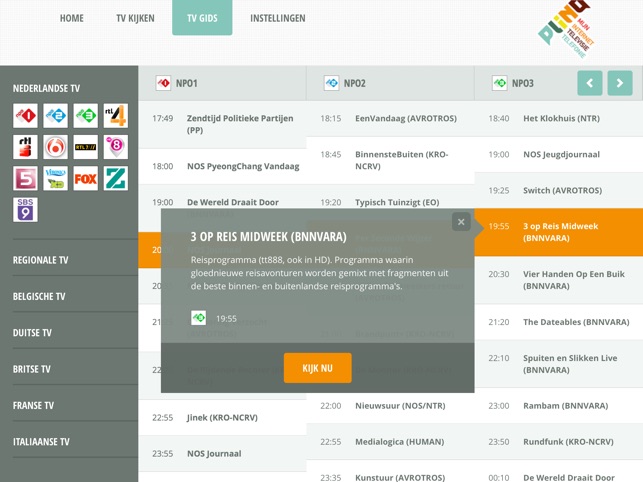
Task: Select the NPO3 channel icon in sidebar
Action: tap(86, 116)
